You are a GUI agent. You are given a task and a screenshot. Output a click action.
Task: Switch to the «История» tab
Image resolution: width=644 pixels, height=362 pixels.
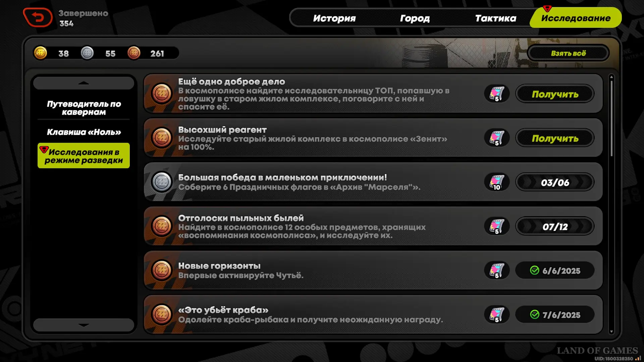(x=334, y=18)
